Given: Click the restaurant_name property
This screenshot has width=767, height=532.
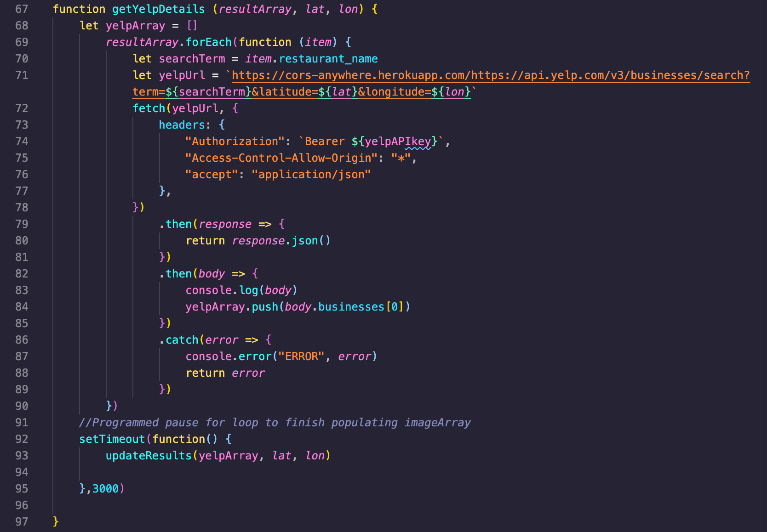Looking at the screenshot, I should point(328,58).
